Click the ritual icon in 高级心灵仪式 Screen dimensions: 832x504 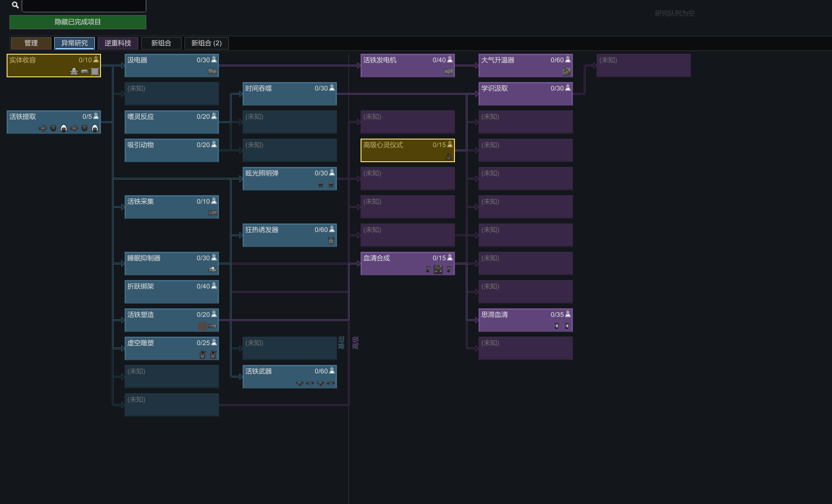(x=449, y=157)
